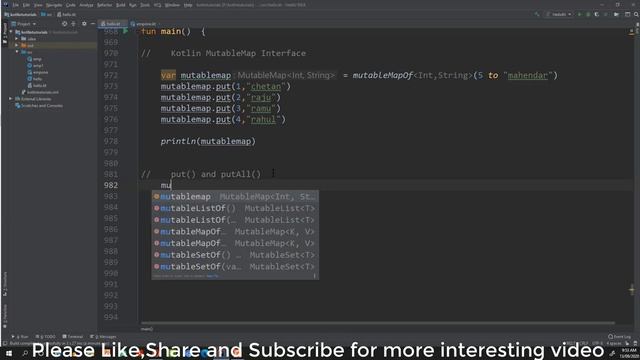Open the Project view selector dropdown
640x360 pixels.
point(24,24)
